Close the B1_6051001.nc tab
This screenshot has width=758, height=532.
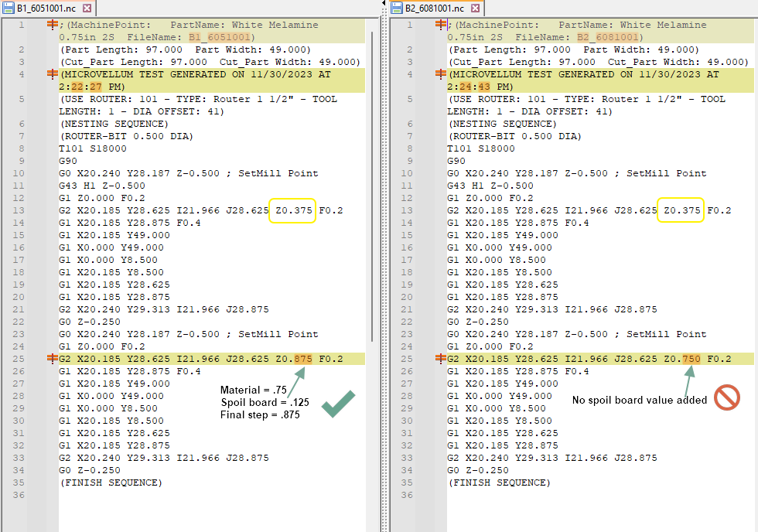(x=87, y=8)
